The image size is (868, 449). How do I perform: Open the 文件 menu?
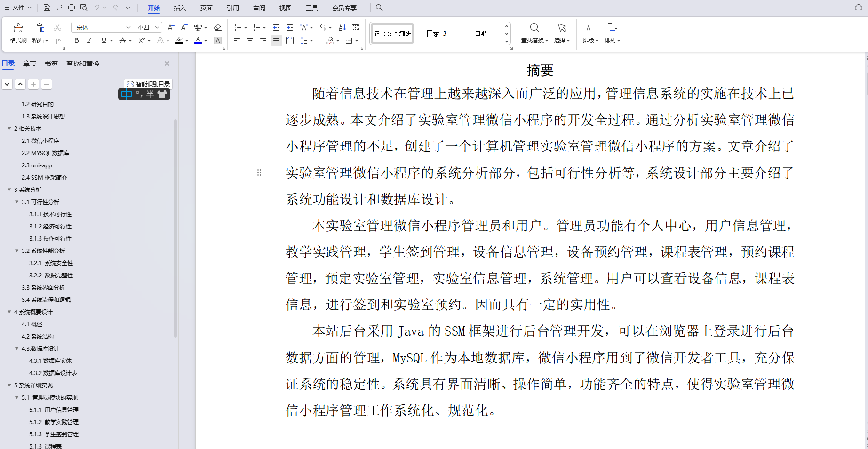click(x=18, y=8)
